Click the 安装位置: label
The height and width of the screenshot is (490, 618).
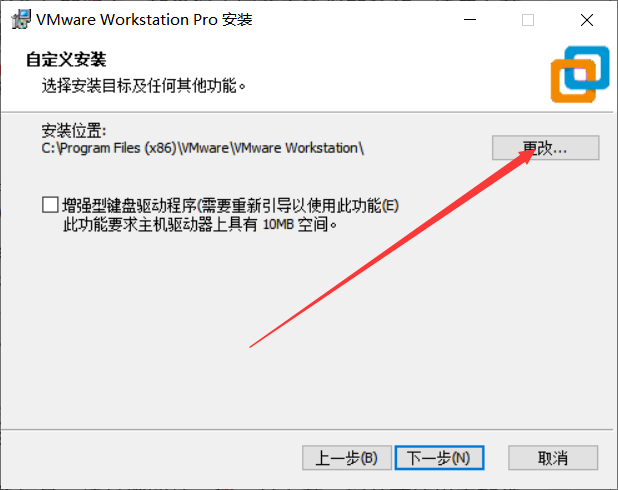tap(74, 130)
